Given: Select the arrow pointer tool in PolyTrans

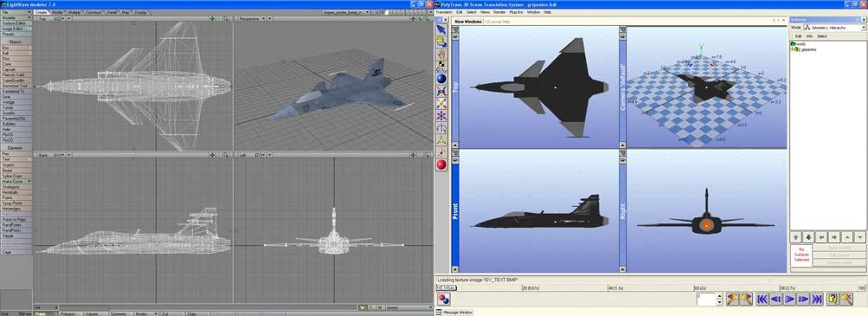Looking at the screenshot, I should coord(441,29).
